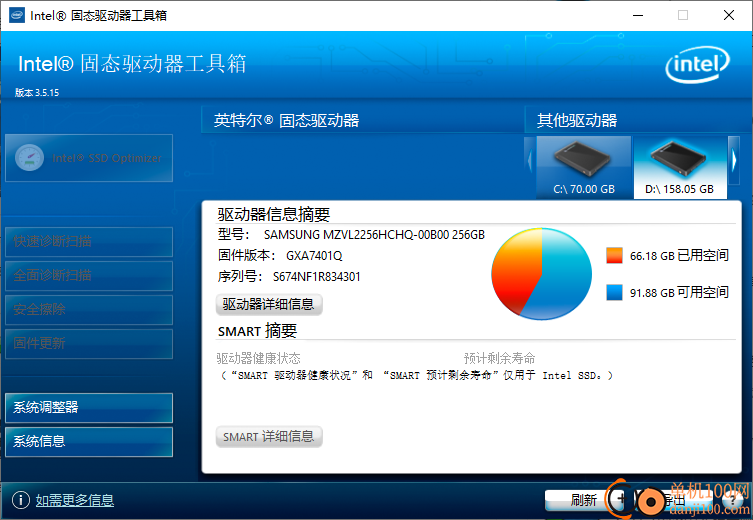Click the firmware version GXA7401Q
The height and width of the screenshot is (520, 753).
click(x=314, y=255)
